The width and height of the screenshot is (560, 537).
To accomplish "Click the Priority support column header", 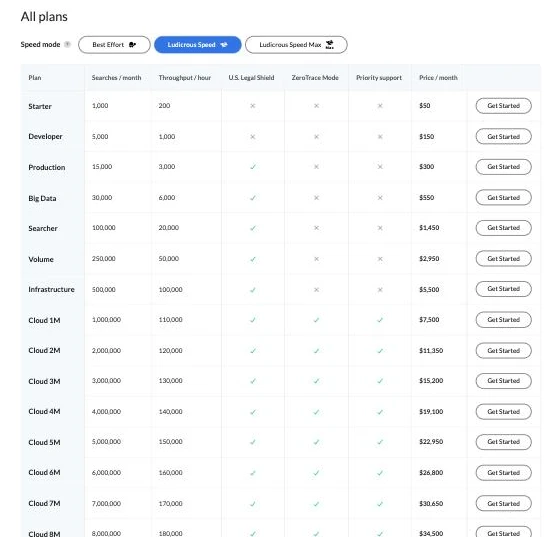I will pos(379,77).
